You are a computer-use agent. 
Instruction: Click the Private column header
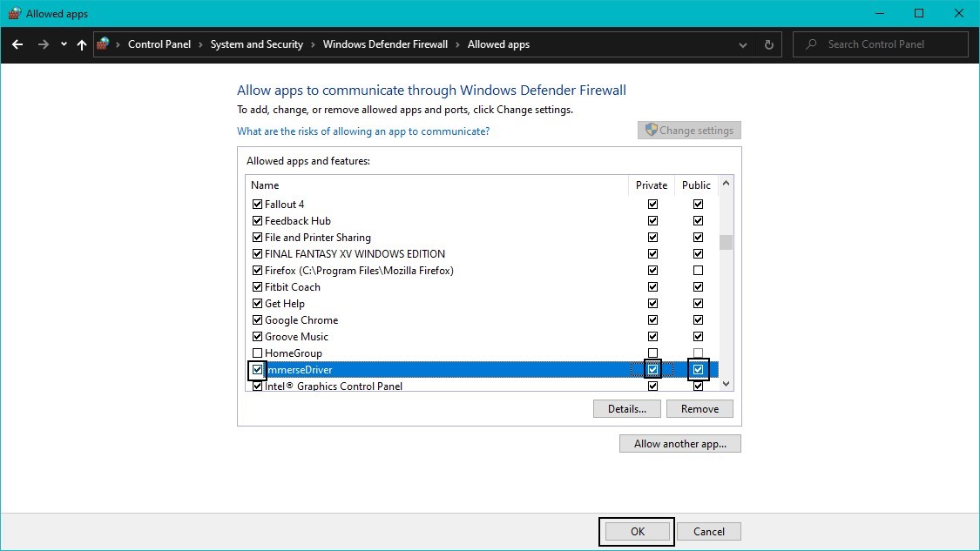pyautogui.click(x=652, y=185)
